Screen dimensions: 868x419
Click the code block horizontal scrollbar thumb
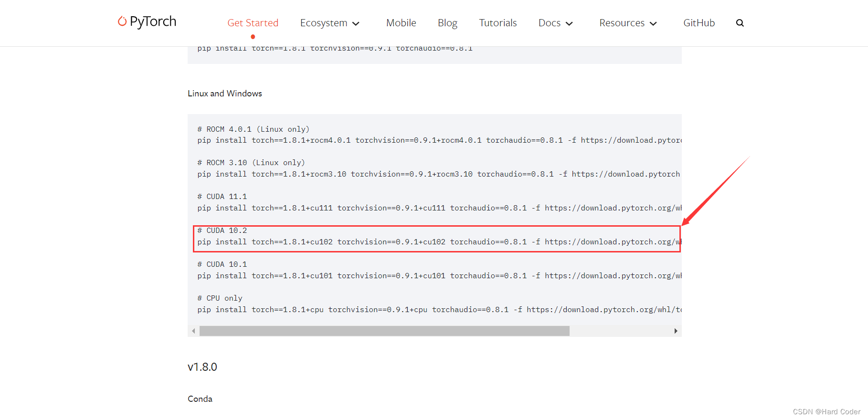click(x=384, y=331)
